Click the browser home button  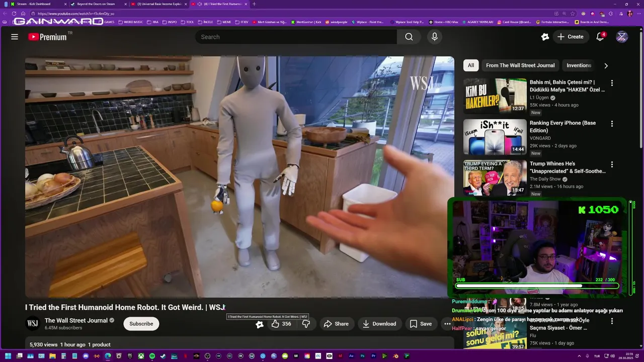23,14
